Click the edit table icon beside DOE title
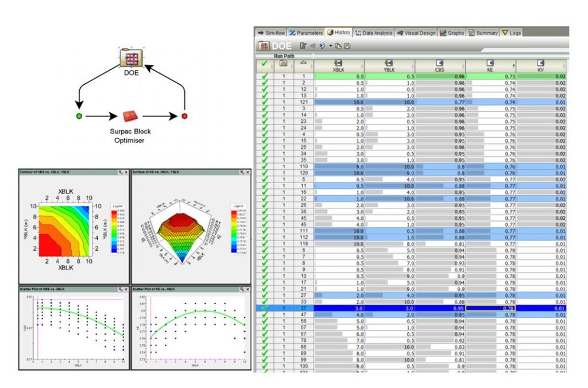Screen dimensions: 588x388 tap(303, 46)
